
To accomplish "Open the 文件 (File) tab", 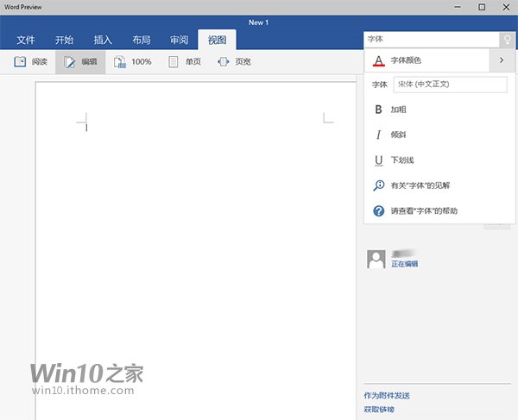I will pyautogui.click(x=25, y=40).
